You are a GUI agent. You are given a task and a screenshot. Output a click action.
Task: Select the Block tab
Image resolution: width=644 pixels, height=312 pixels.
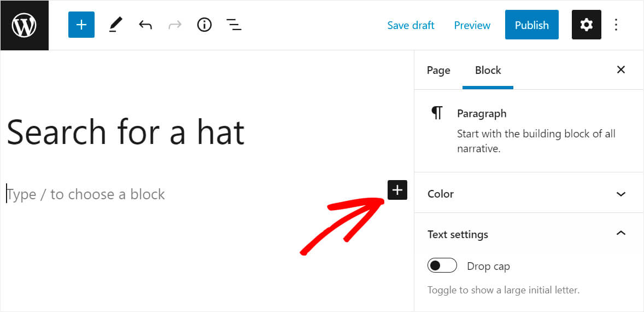click(488, 70)
